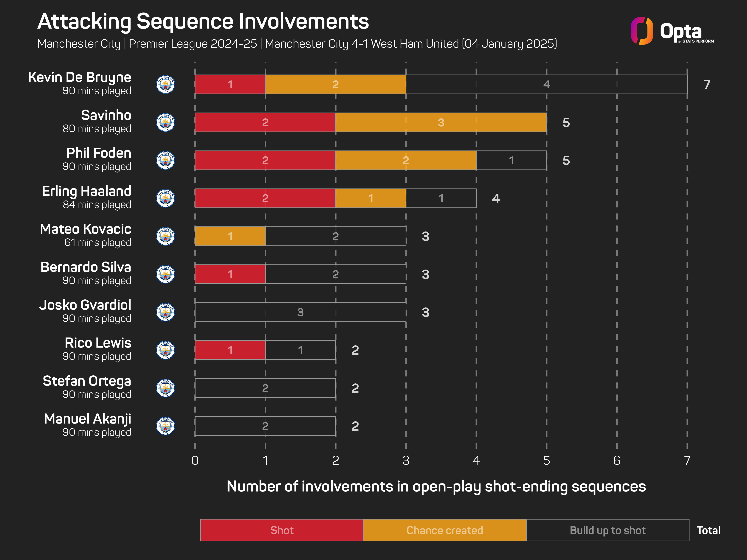The height and width of the screenshot is (560, 747).
Task: Click the badge next to Mateo Kovacic
Action: click(x=165, y=236)
